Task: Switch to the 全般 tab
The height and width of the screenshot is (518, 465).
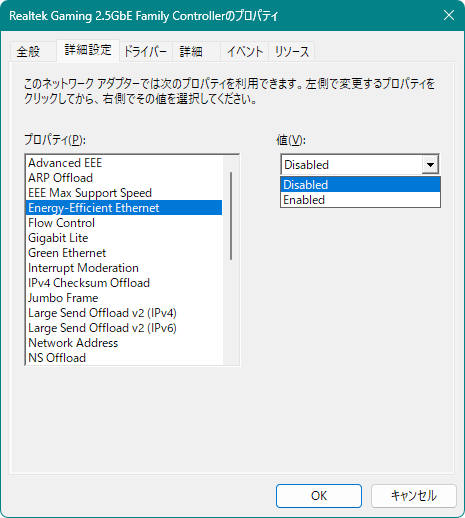Action: (x=29, y=51)
